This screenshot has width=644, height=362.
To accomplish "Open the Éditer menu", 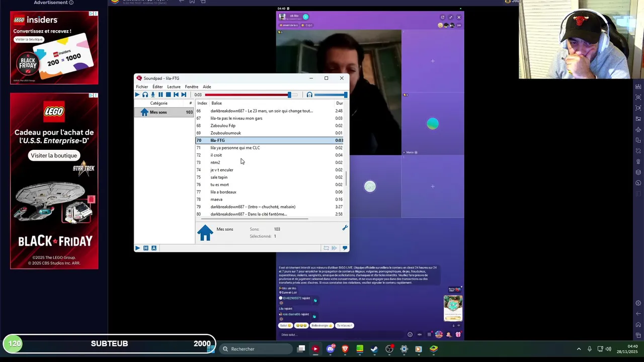I will (157, 86).
